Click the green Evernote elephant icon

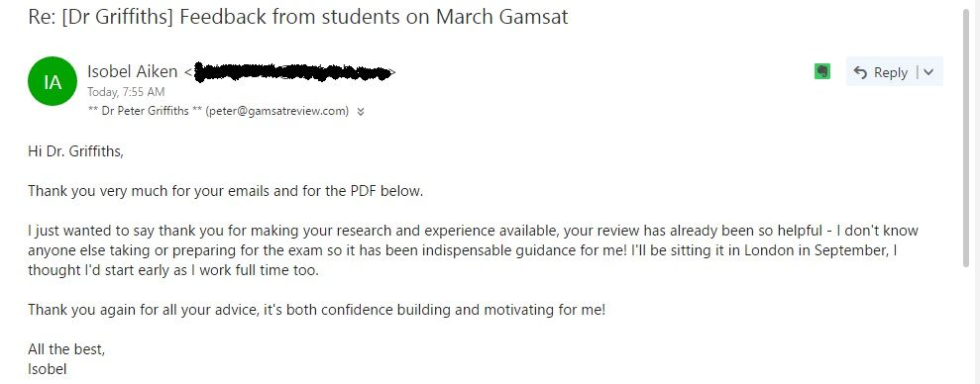(822, 72)
